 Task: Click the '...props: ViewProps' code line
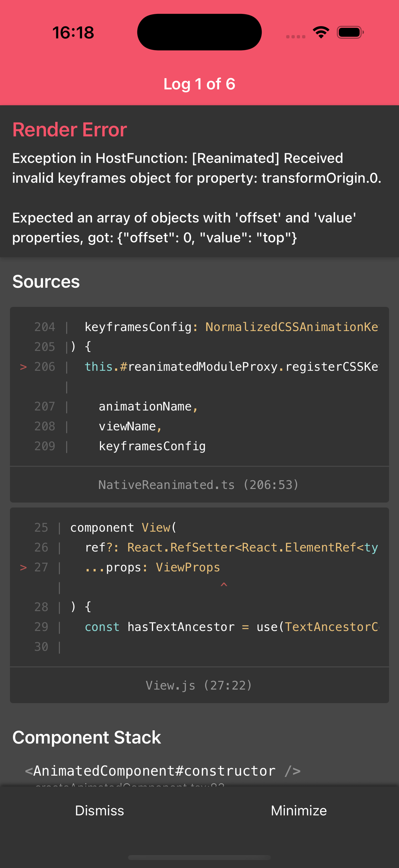pyautogui.click(x=152, y=567)
